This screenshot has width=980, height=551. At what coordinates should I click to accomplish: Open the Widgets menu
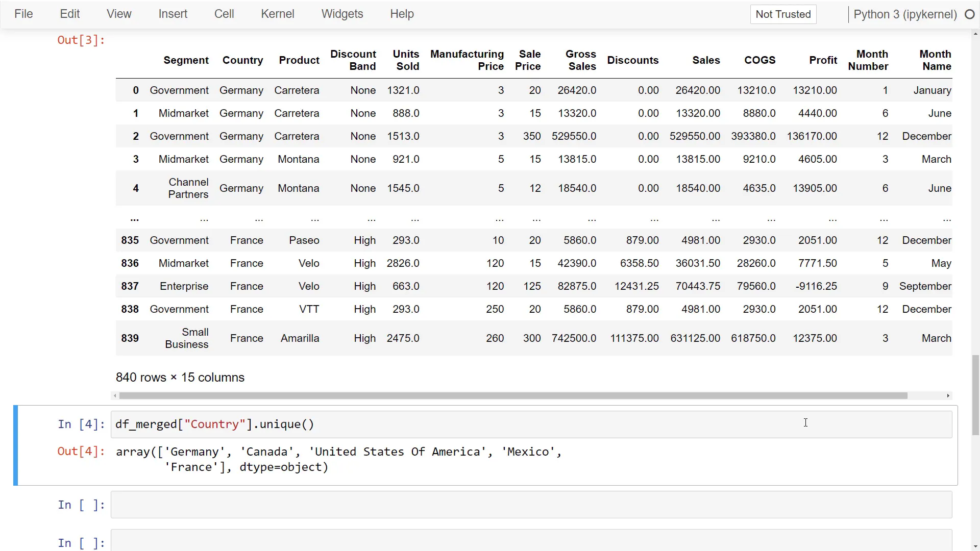(x=342, y=14)
